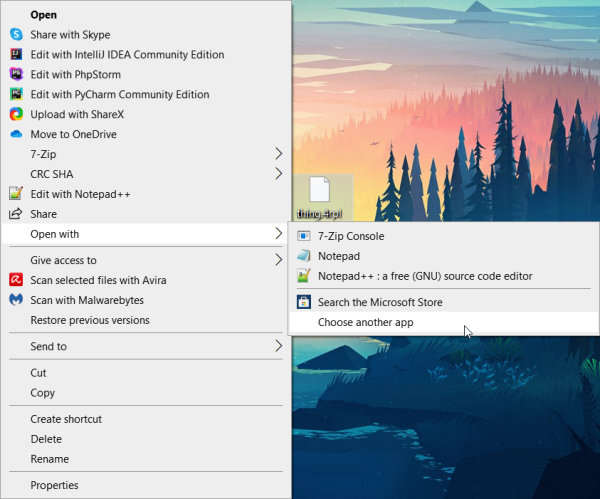Choose Open at the top of the menu

point(146,15)
